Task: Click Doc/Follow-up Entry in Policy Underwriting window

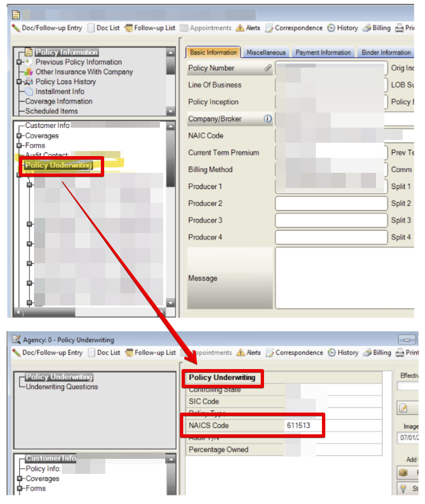Action: 47,352
